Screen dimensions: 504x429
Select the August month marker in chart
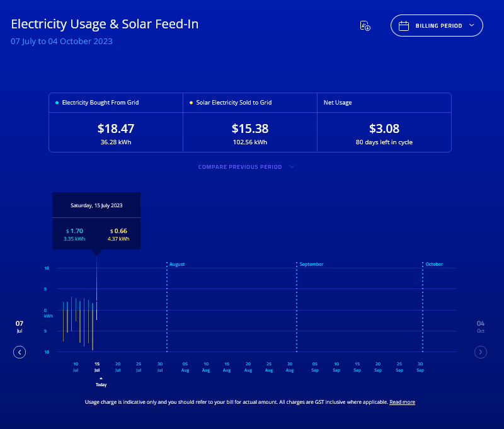177,265
